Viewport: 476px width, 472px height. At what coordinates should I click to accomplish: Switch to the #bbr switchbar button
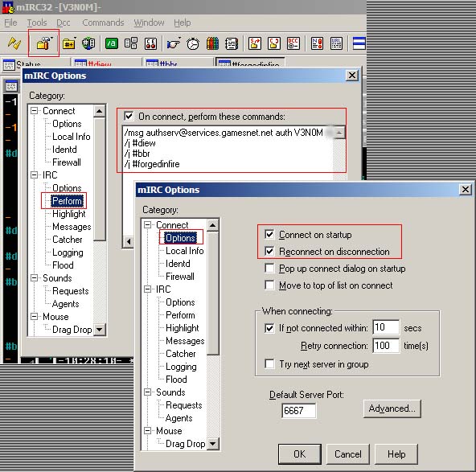click(x=178, y=63)
